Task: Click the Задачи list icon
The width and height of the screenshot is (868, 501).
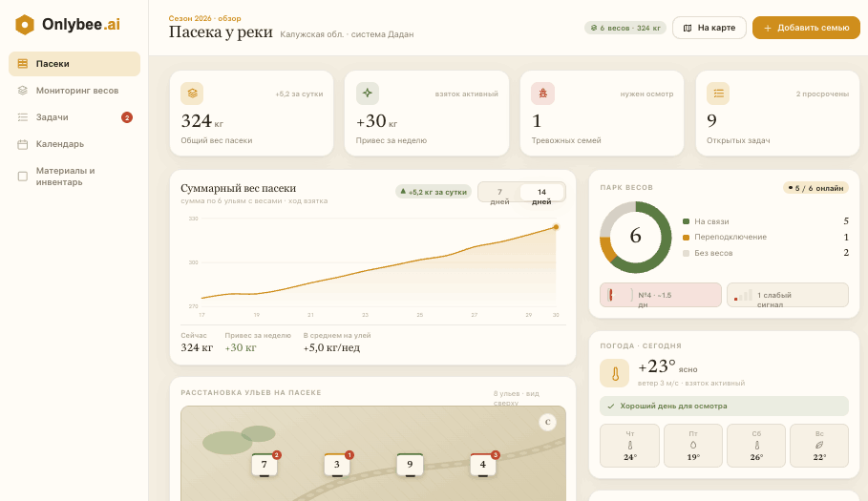Action: [x=23, y=117]
